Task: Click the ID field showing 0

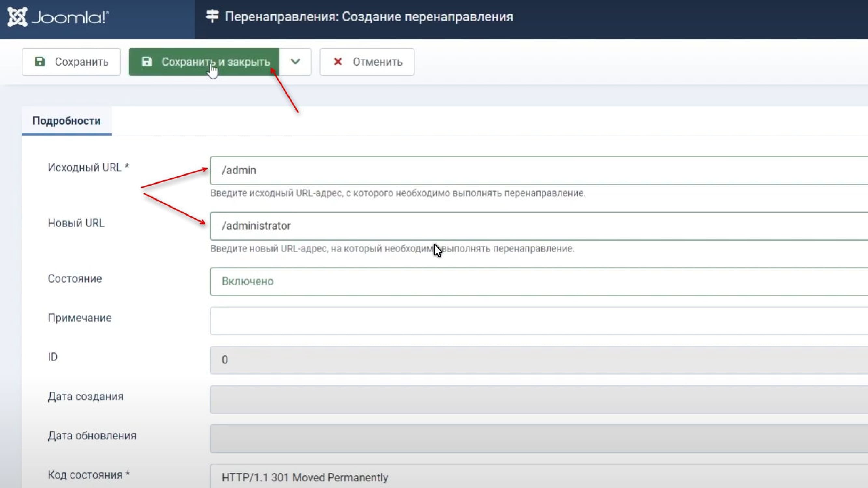Action: 539,360
